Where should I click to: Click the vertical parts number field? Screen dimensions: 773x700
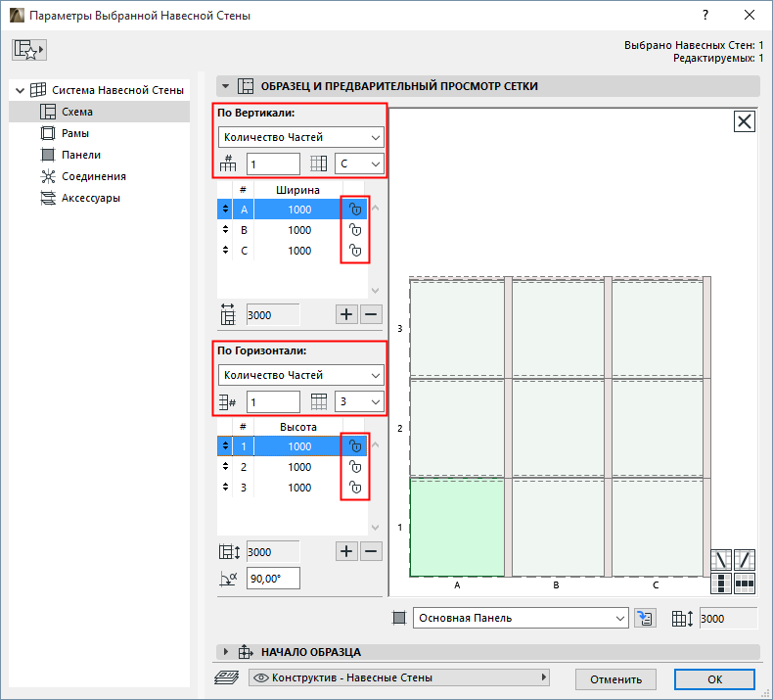[x=273, y=163]
